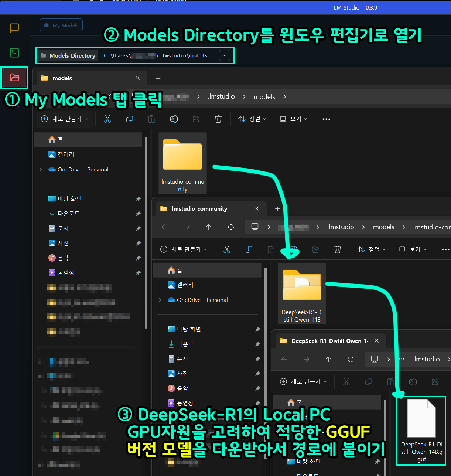
Task: Select the DeepSeek-R1-Distill-Qwen-14B.gguf file
Action: (421, 431)
